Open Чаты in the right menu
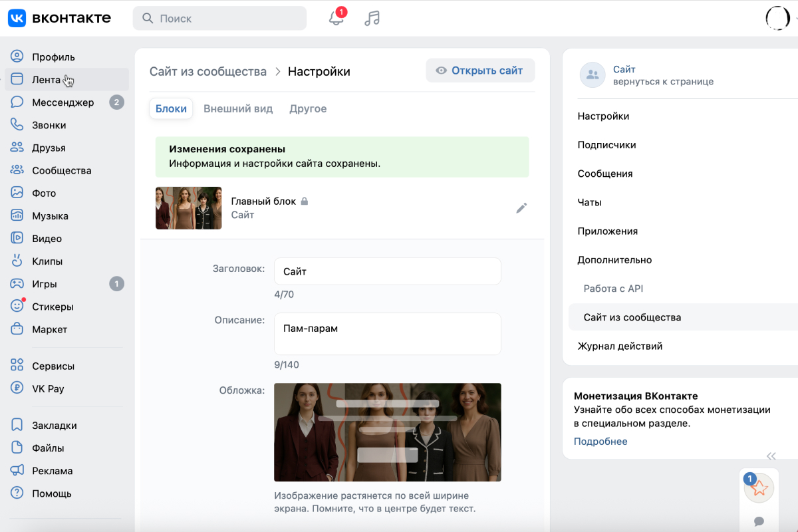 [x=589, y=202]
